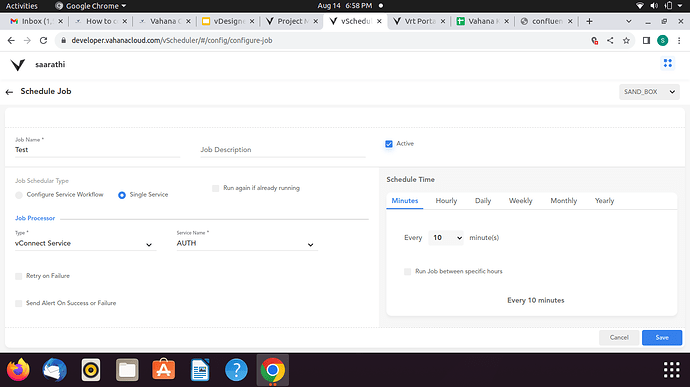Click the Chrome icon in the dock
Viewport: 690px width, 387px height.
(272, 370)
